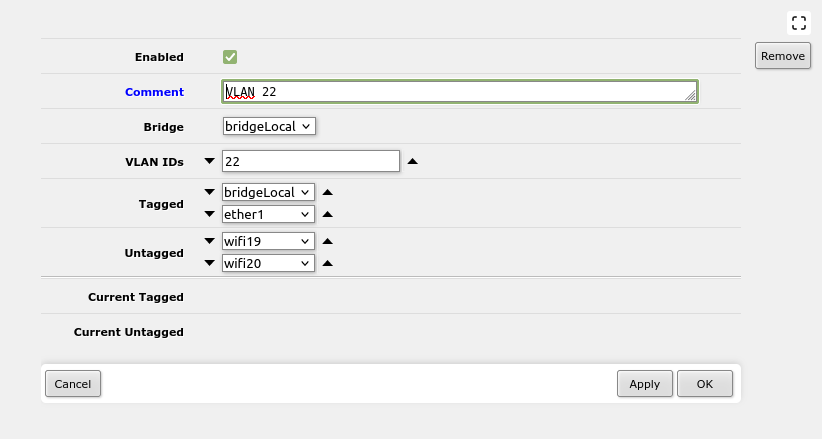Click down arrow left of untagged wifi20
The width and height of the screenshot is (822, 439).
pyautogui.click(x=210, y=263)
